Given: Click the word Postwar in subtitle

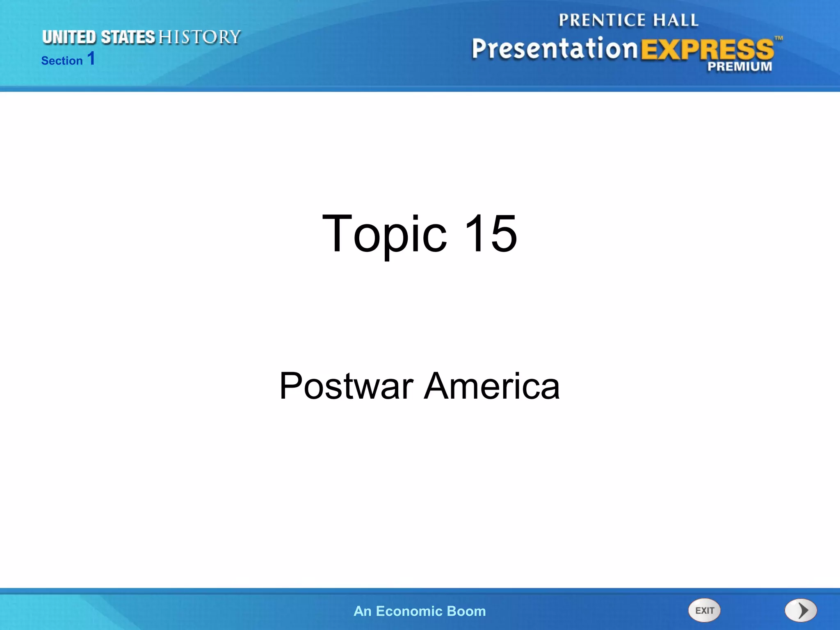Looking at the screenshot, I should (x=347, y=386).
